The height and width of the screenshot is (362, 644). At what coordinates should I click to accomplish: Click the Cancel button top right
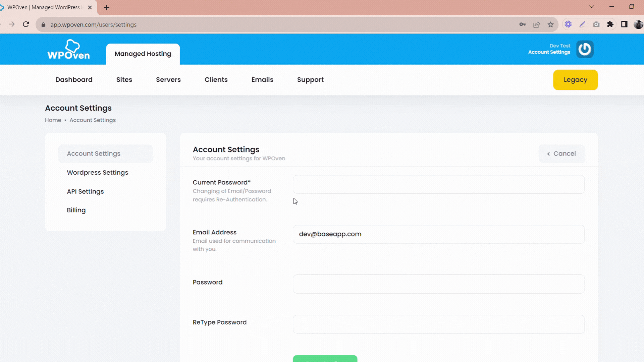(561, 153)
